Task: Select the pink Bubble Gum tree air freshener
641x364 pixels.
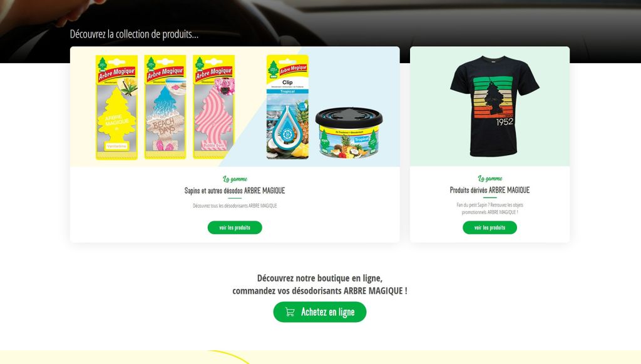Action: (x=214, y=107)
